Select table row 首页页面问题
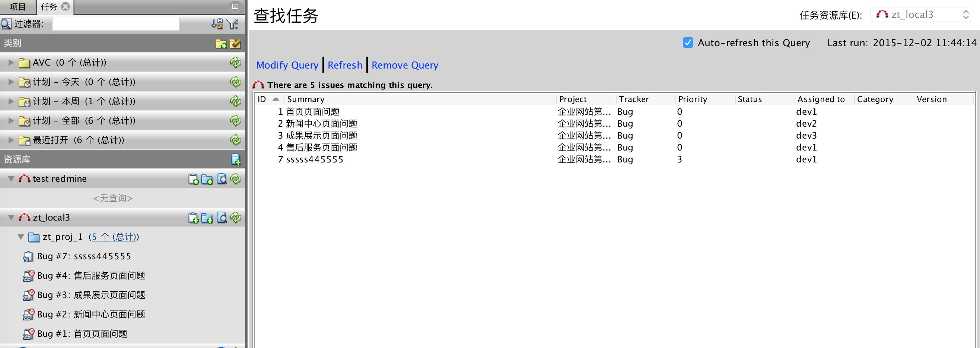 coord(614,112)
